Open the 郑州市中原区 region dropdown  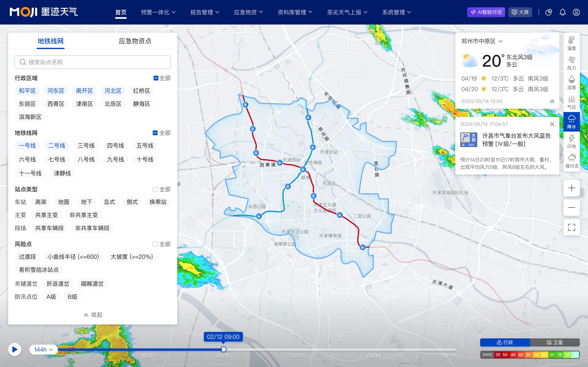coord(482,41)
